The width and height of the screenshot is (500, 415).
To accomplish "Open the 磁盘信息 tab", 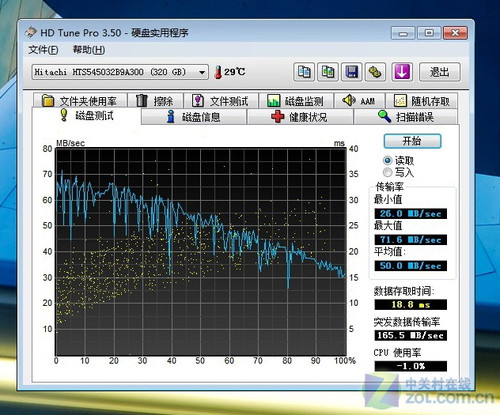I will click(x=194, y=117).
